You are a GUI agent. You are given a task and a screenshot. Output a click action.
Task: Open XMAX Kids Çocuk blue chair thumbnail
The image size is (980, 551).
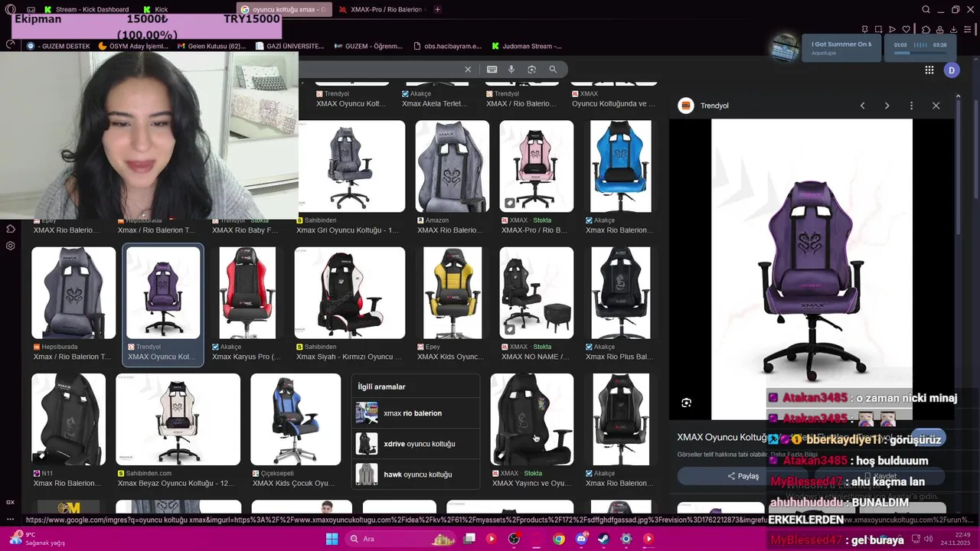(296, 419)
